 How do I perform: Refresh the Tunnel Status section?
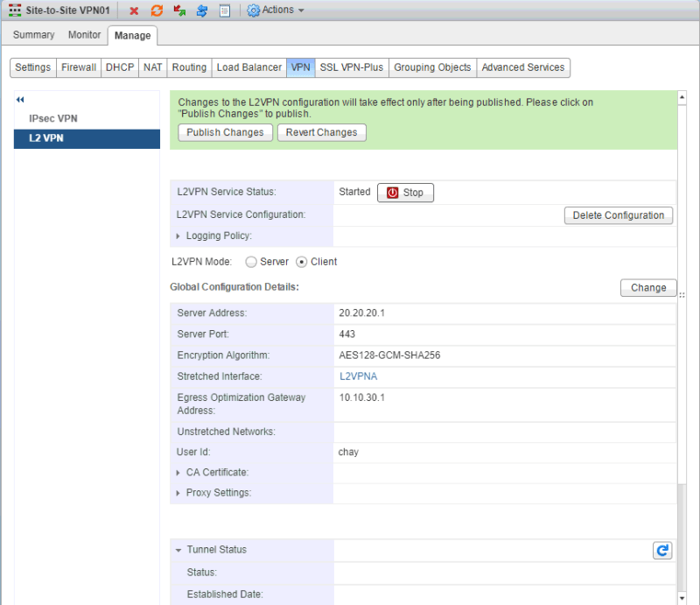coord(662,550)
